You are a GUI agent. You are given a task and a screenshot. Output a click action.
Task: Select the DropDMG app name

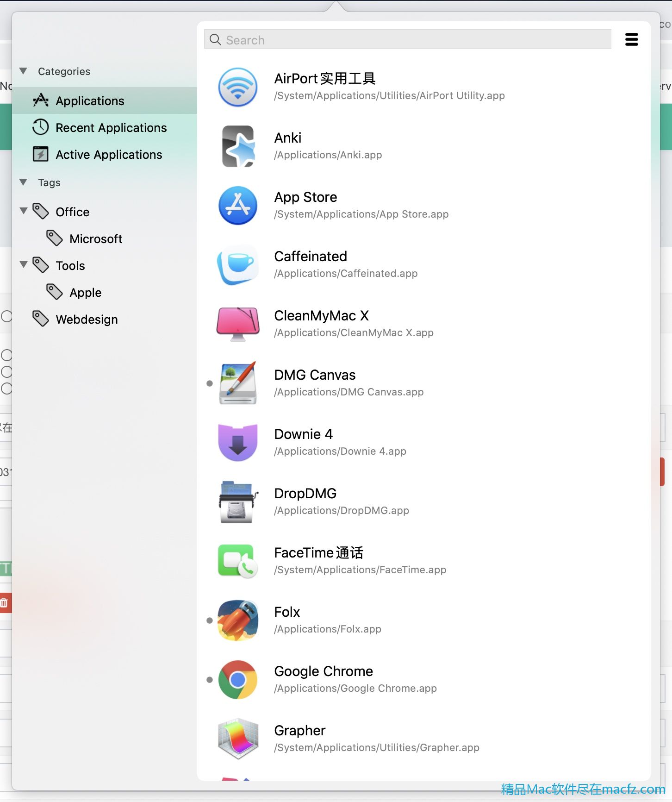coord(305,494)
